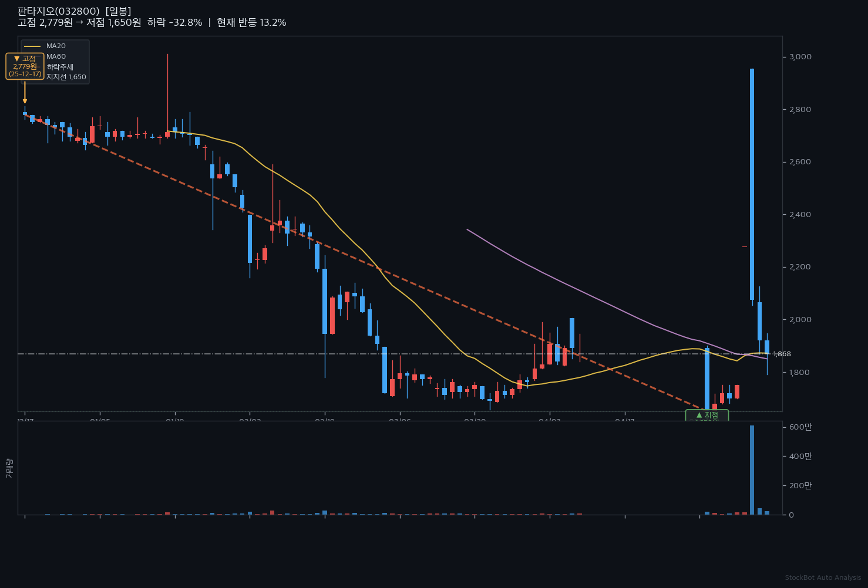Click the red candle with wick touching 3,000
Screen dimensions: 868x588
tap(167, 134)
